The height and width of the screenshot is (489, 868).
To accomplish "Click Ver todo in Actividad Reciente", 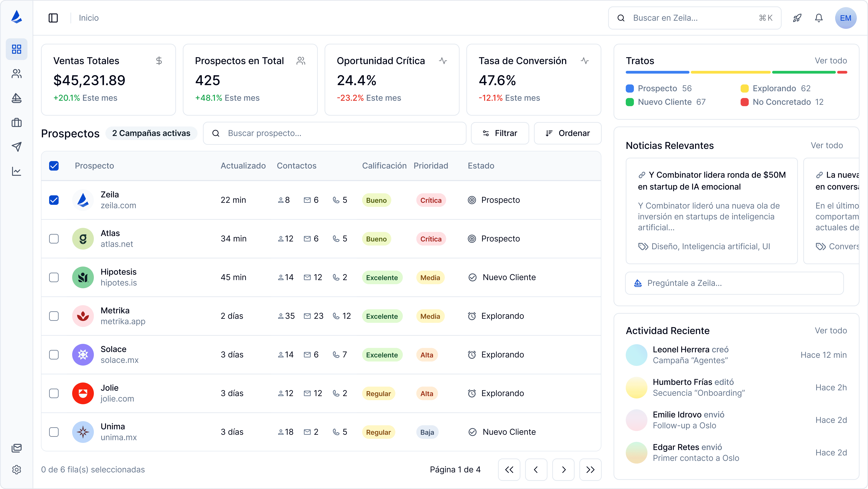I will 831,330.
